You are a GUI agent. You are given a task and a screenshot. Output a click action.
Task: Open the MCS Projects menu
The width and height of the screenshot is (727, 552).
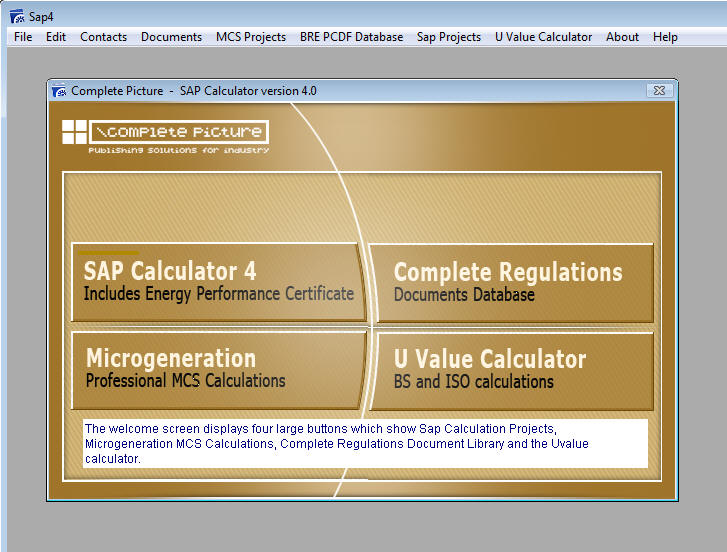coord(251,37)
